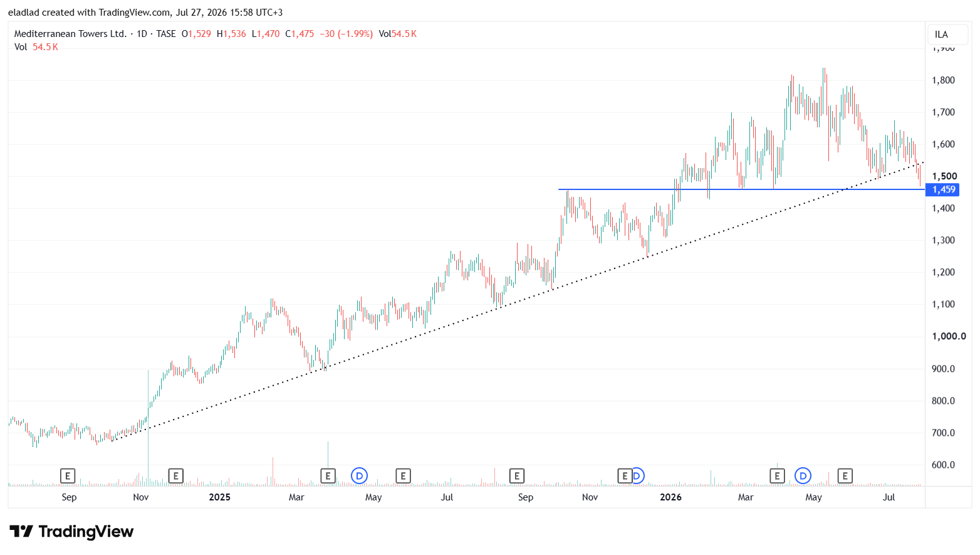The width and height of the screenshot is (980, 555).
Task: Open the May 2025 earnings E marker
Action: 403,476
